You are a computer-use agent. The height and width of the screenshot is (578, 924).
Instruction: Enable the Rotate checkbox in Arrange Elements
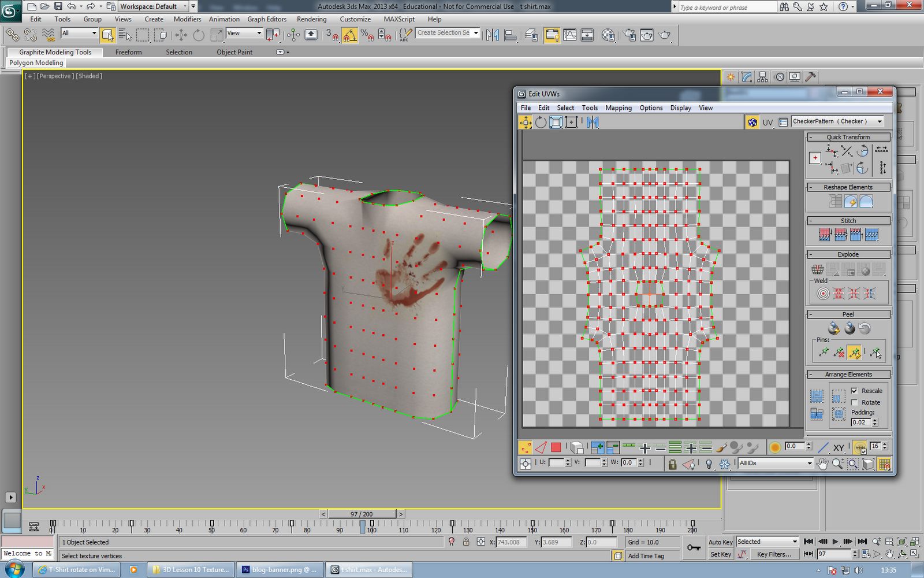point(855,402)
